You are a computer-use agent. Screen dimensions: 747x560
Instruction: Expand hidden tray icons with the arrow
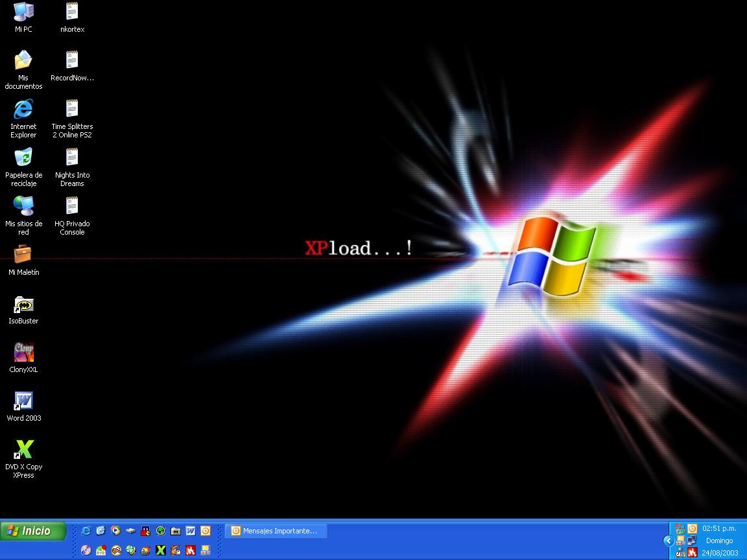(x=668, y=541)
